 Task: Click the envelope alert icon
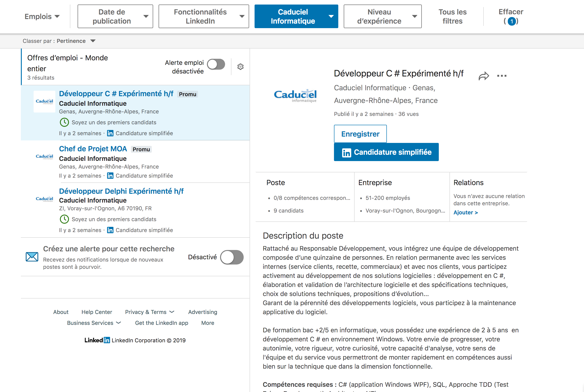32,257
